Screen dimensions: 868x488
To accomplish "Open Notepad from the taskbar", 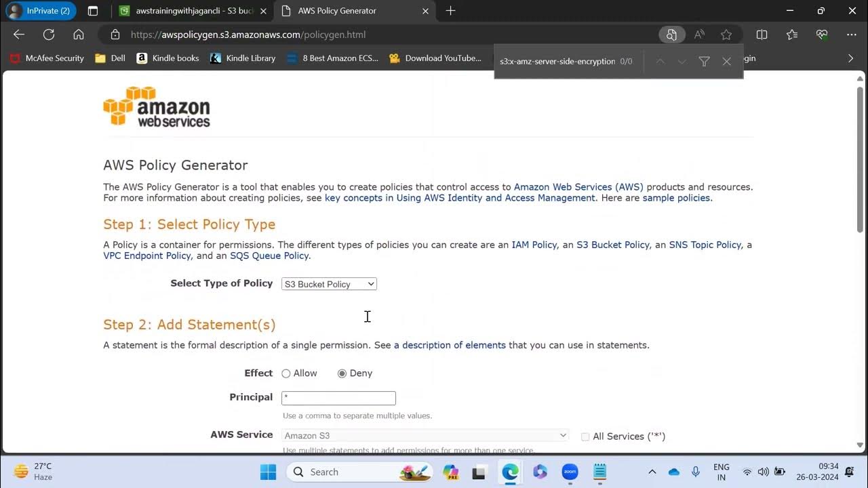I will (599, 472).
